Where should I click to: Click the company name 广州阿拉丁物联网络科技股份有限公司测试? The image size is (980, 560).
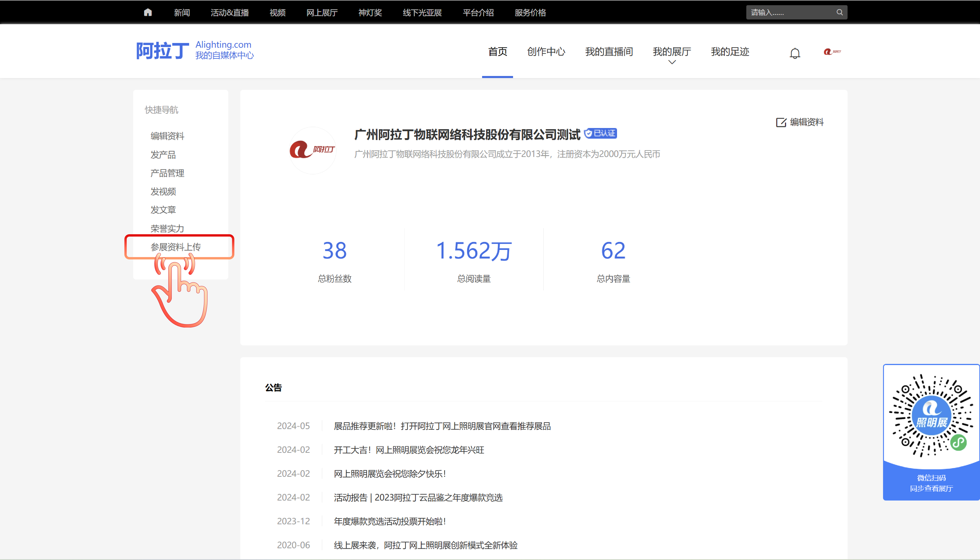pyautogui.click(x=467, y=134)
